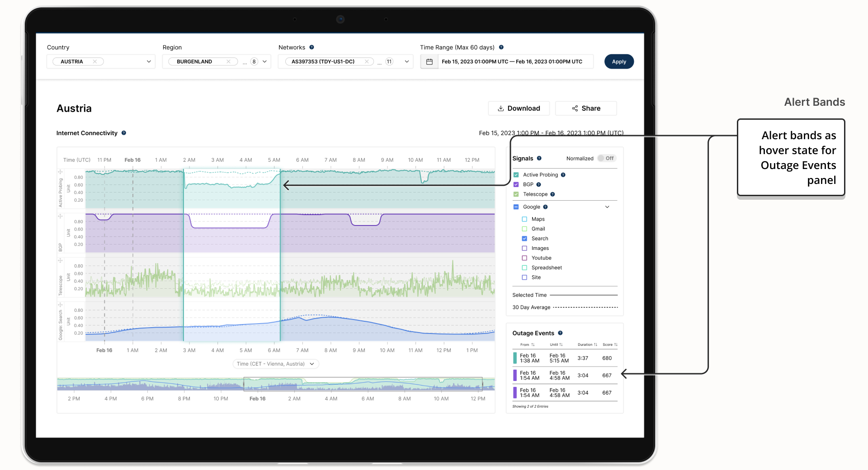Viewport: 868px width, 470px height.
Task: Click the Outage Events info icon
Action: point(560,333)
